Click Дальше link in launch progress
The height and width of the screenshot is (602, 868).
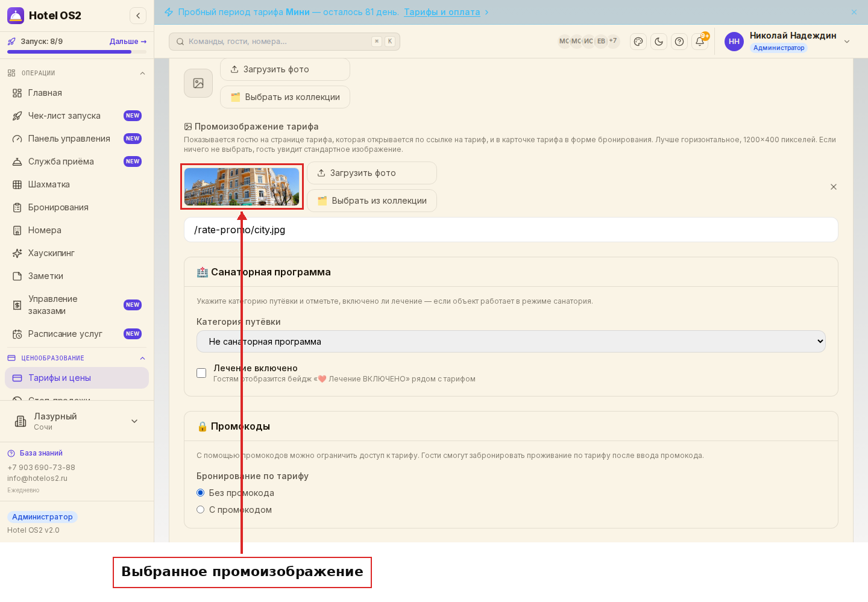pos(128,42)
